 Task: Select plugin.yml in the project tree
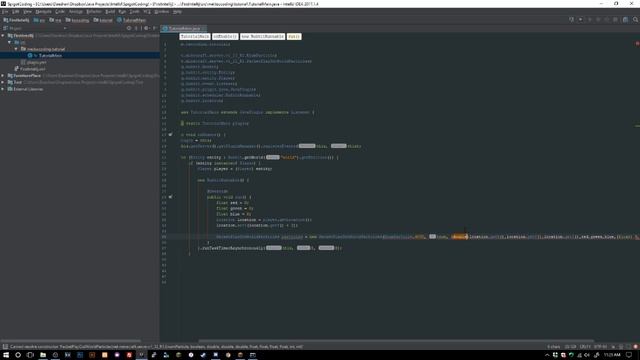33,62
